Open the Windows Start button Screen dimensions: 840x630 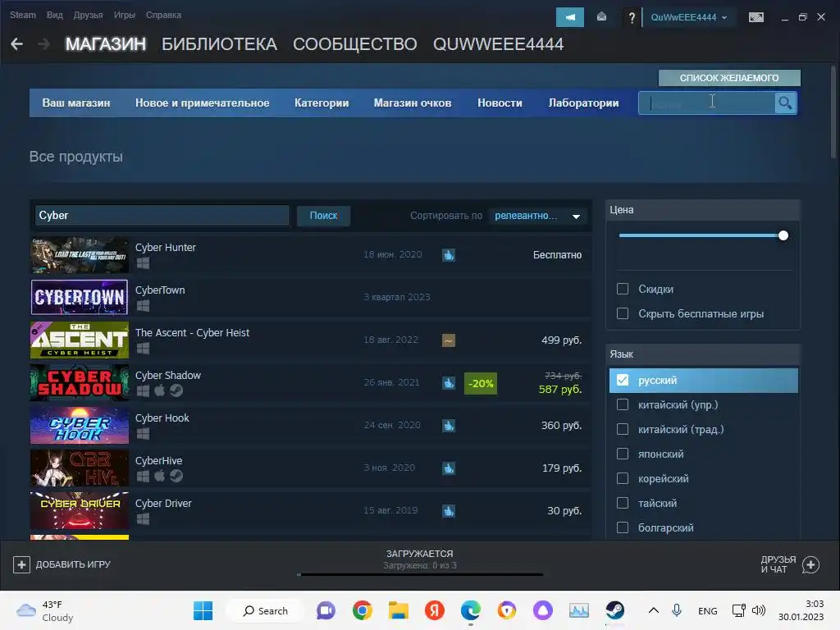click(x=203, y=610)
